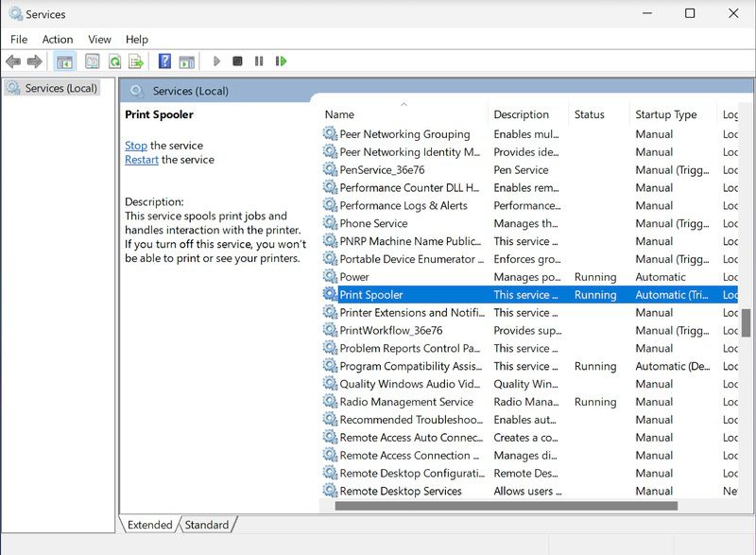Click the Stop Service square icon
756x555 pixels.
pyautogui.click(x=237, y=61)
